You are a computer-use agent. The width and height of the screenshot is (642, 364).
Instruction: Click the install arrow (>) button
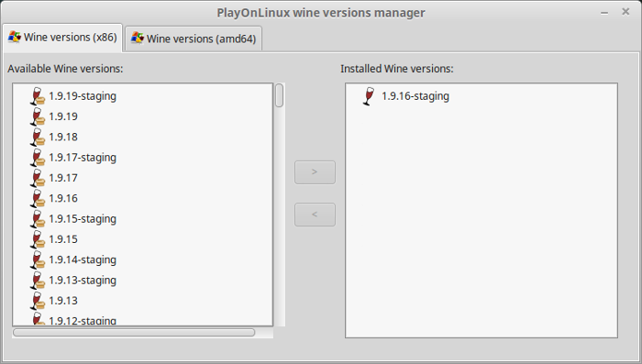315,172
